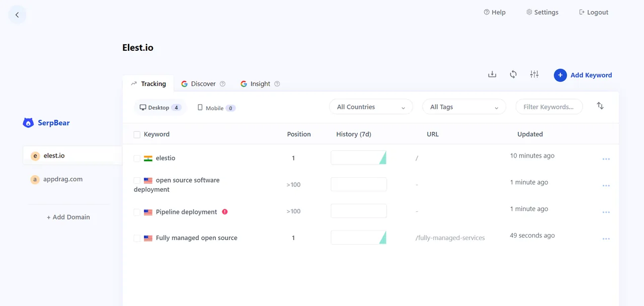This screenshot has height=306, width=644.
Task: Refresh all keywords via reload icon
Action: pyautogui.click(x=513, y=74)
